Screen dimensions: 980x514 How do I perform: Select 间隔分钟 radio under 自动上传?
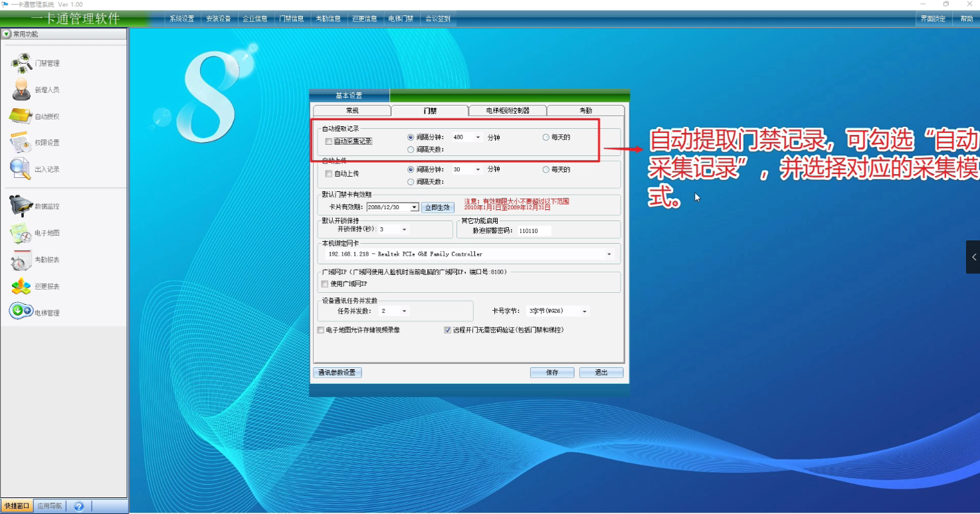(x=411, y=169)
